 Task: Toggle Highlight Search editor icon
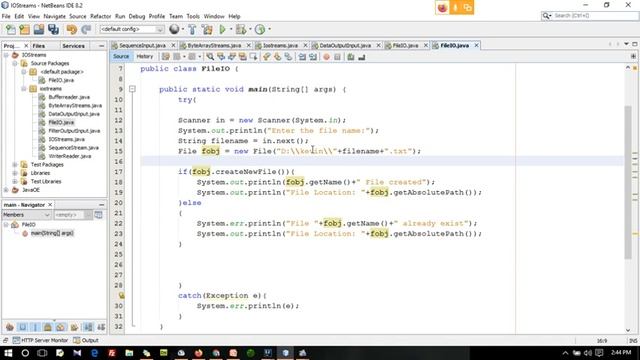[x=242, y=57]
